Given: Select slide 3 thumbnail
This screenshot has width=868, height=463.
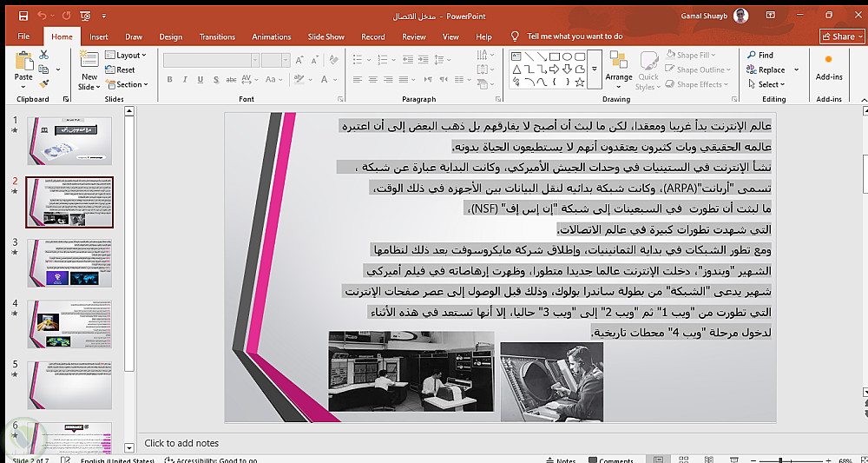Looking at the screenshot, I should tap(69, 263).
